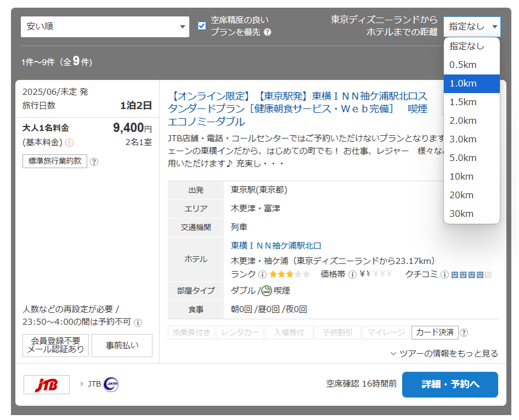Select 0.5km from distance list
Screen dimensions: 519x420
463,65
